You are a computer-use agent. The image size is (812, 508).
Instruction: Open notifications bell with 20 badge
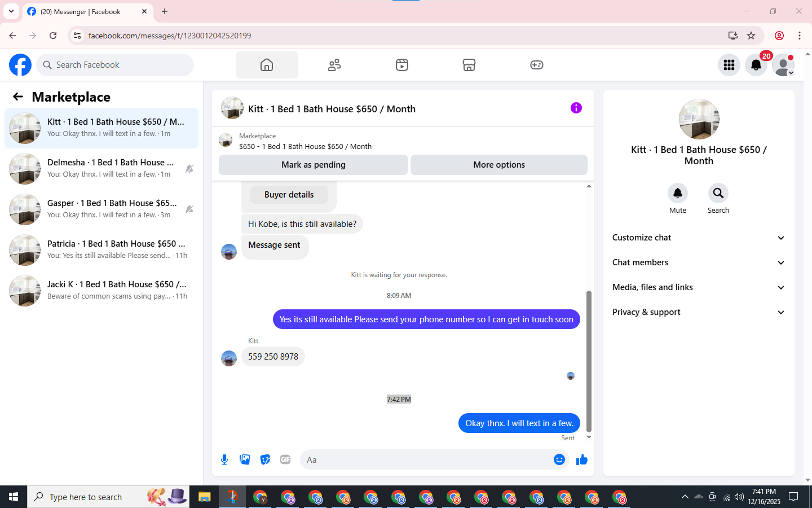(x=756, y=65)
